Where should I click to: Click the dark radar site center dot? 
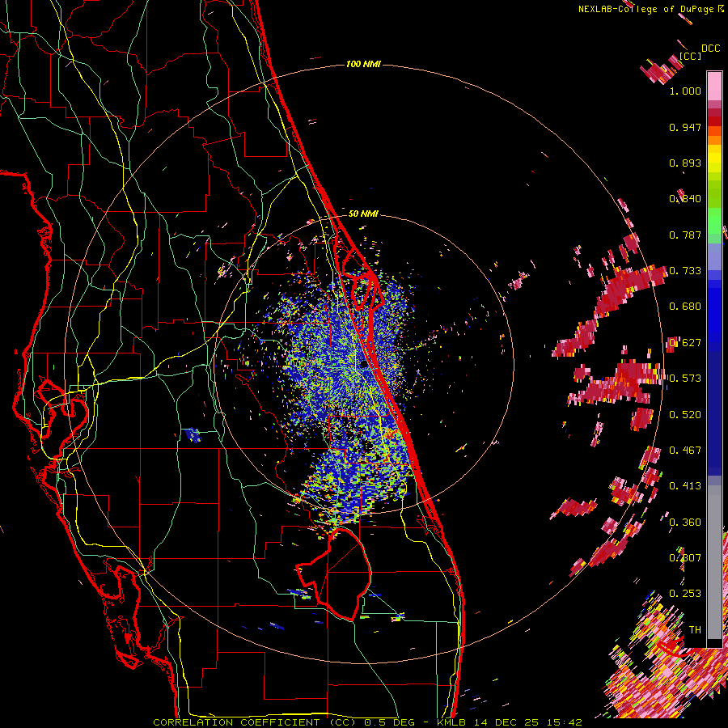click(x=363, y=365)
